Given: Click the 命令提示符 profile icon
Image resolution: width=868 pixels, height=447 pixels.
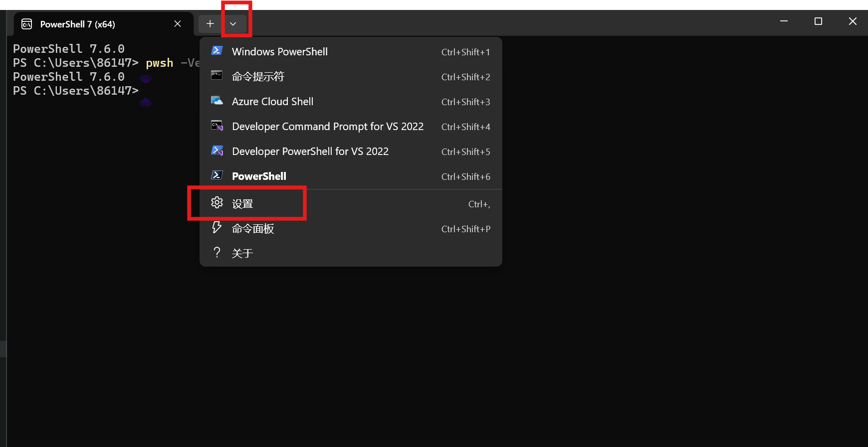Looking at the screenshot, I should (x=217, y=75).
